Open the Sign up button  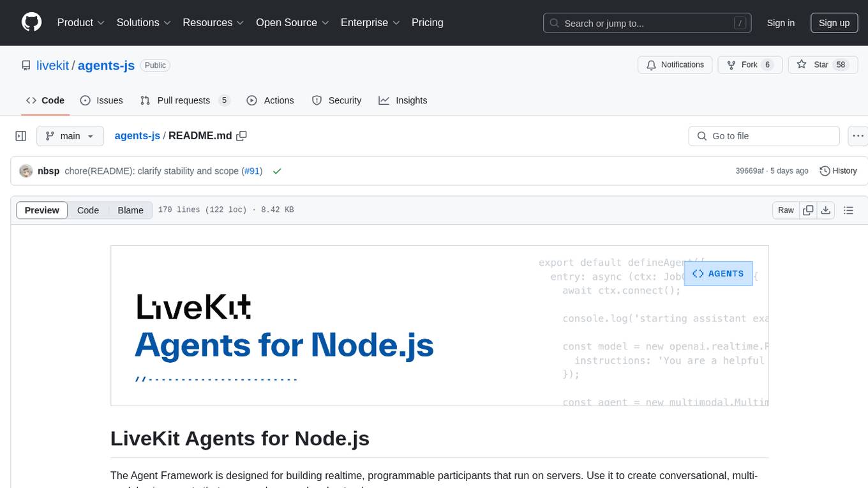coord(834,23)
